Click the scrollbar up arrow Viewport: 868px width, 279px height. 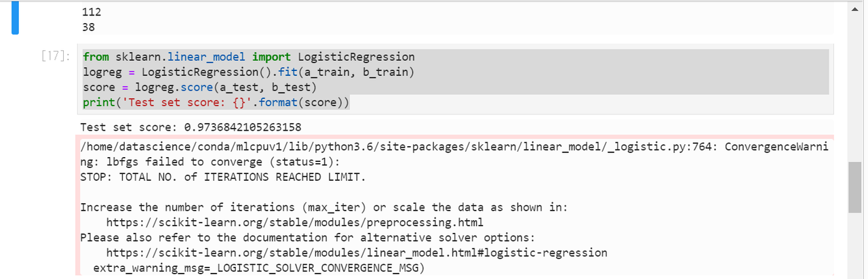(855, 11)
